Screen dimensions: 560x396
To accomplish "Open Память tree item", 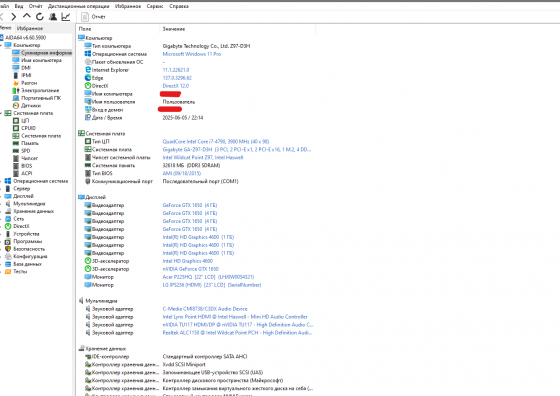I will click(30, 143).
